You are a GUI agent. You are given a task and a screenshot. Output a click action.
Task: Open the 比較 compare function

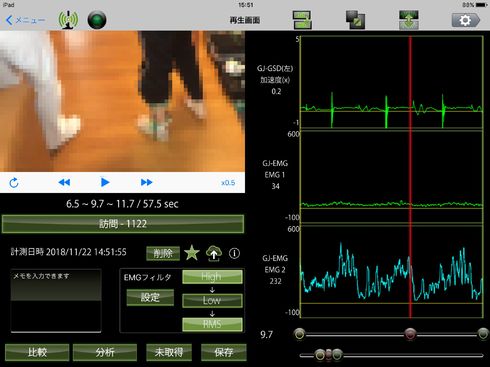coord(37,352)
